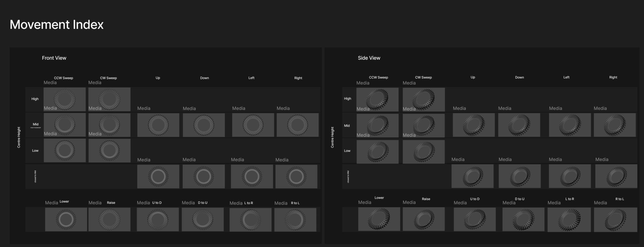Click the Side View Mid Down thumbnail
This screenshot has width=644, height=247.
(x=519, y=125)
